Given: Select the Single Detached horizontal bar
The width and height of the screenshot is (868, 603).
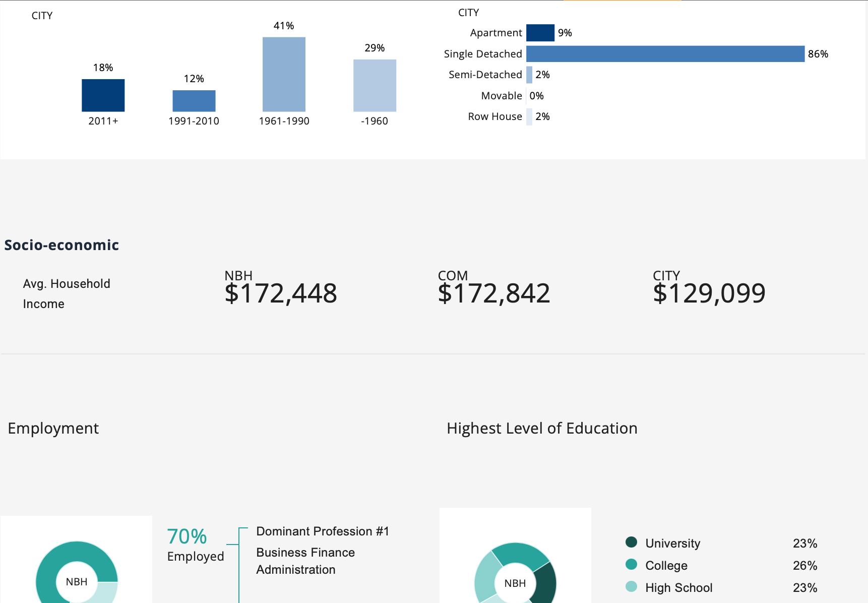Looking at the screenshot, I should tap(665, 54).
